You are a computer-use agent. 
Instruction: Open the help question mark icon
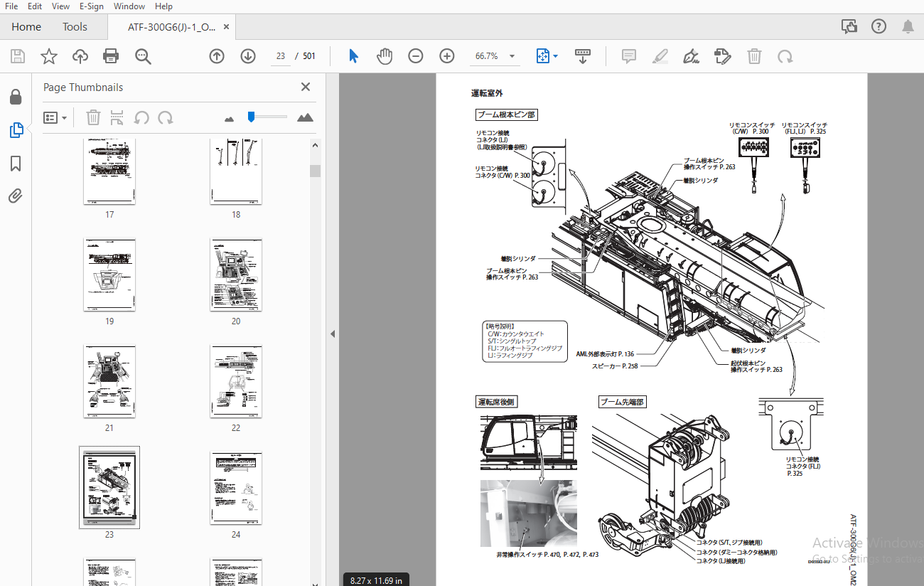(x=879, y=26)
